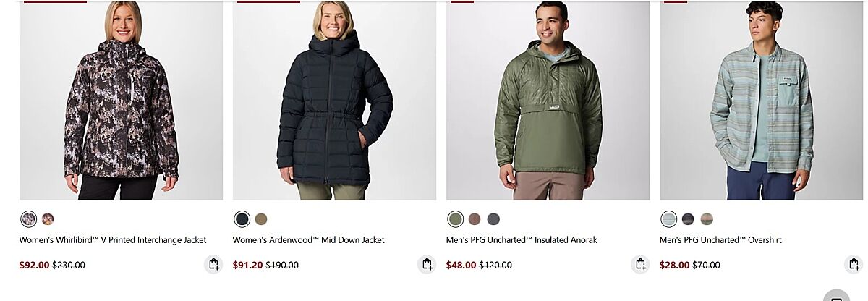Add Whirlibird V Printed Interchange Jacket to bag
This screenshot has width=868, height=301.
tap(213, 264)
